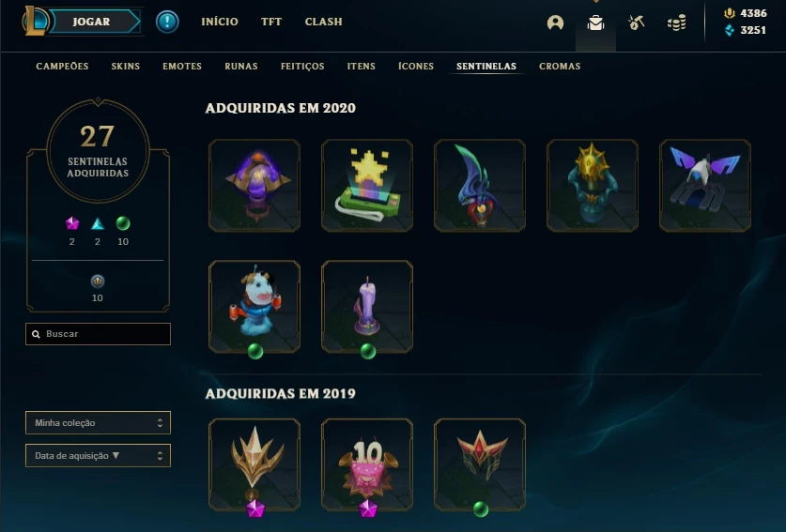The width and height of the screenshot is (786, 532).
Task: Open the profile icon in top bar
Action: 555,23
